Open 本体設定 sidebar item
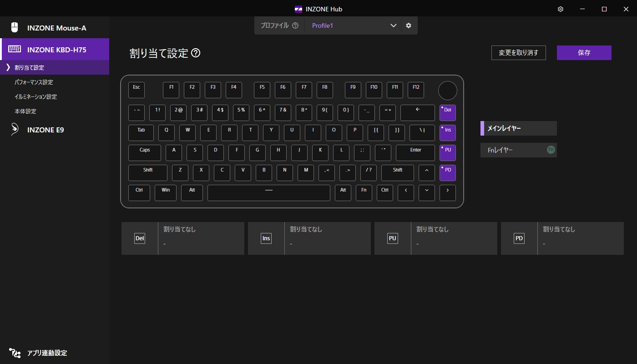Screen dimensions: 637x364 [x=55, y=111]
